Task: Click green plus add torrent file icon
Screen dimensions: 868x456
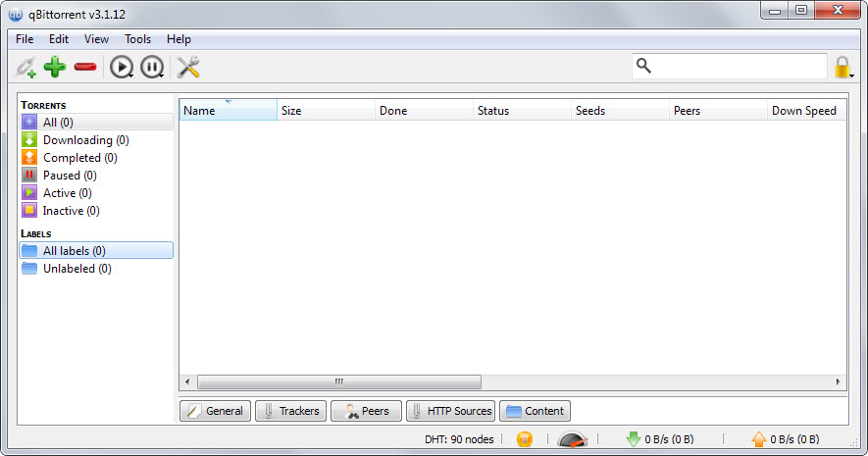Action: [55, 67]
